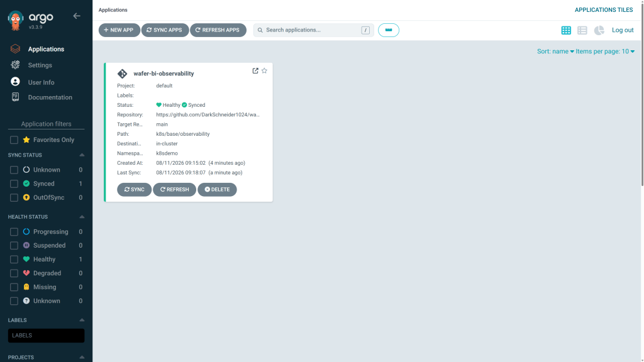The width and height of the screenshot is (644, 362).
Task: Click the Suspended pause icon
Action: pyautogui.click(x=26, y=245)
